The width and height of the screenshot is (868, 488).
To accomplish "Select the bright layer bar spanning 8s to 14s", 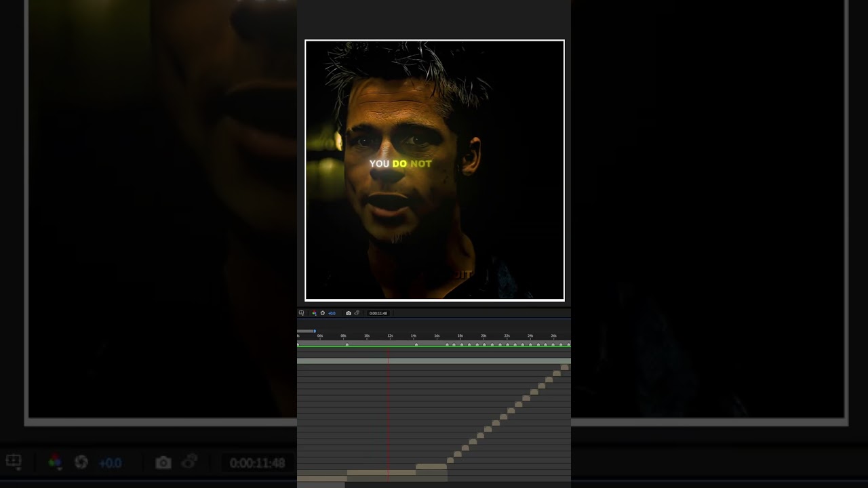I will (381, 472).
